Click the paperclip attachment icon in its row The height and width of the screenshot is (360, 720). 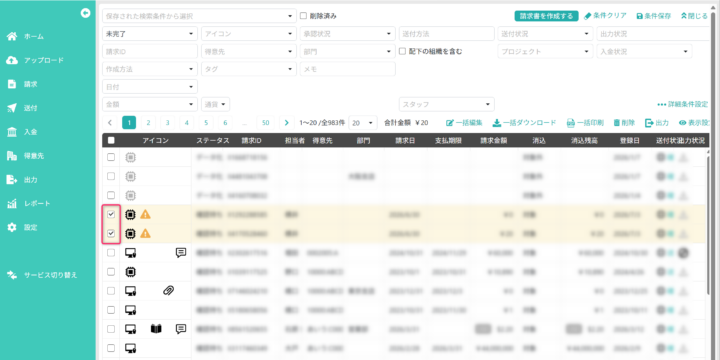[x=169, y=291]
